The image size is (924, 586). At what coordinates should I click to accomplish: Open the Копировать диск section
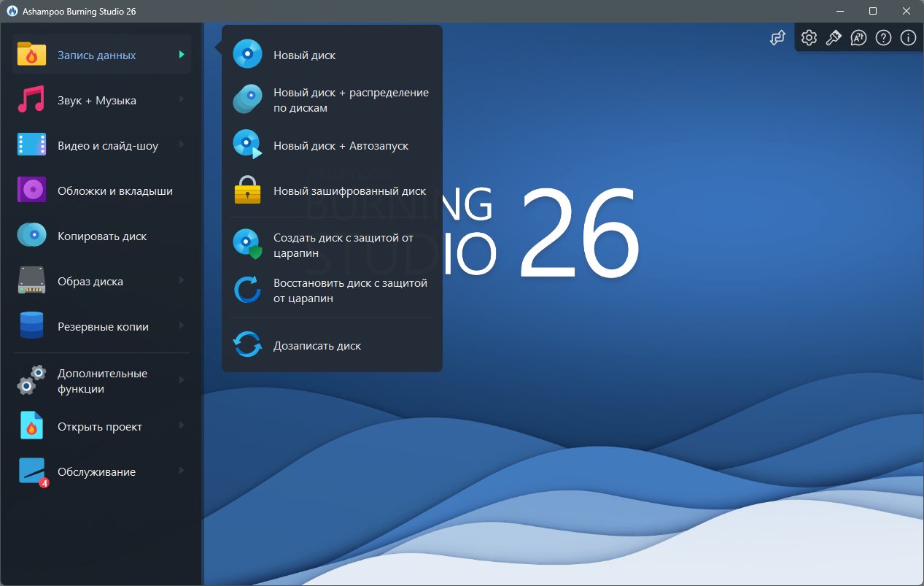[102, 236]
